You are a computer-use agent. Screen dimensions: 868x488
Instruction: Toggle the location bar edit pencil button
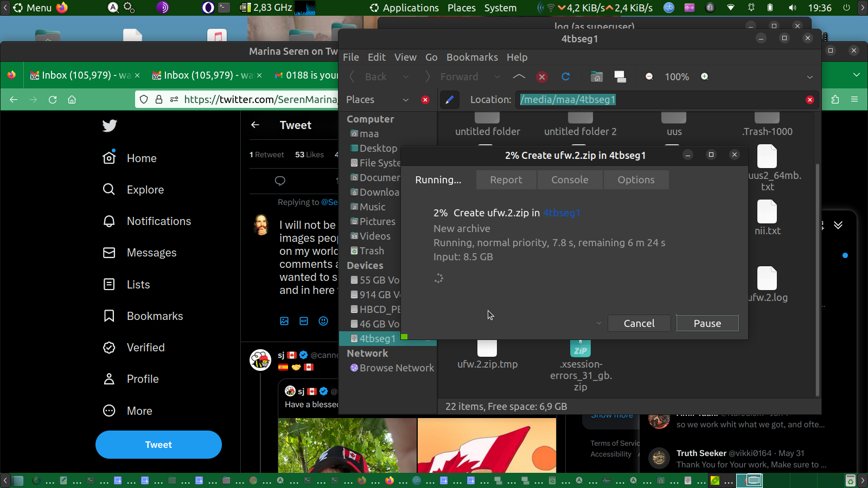click(x=449, y=100)
